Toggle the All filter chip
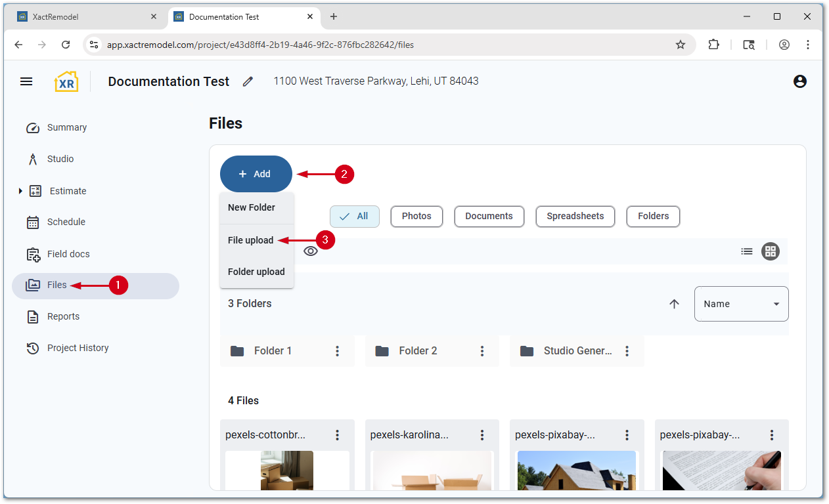829x504 pixels. [355, 216]
